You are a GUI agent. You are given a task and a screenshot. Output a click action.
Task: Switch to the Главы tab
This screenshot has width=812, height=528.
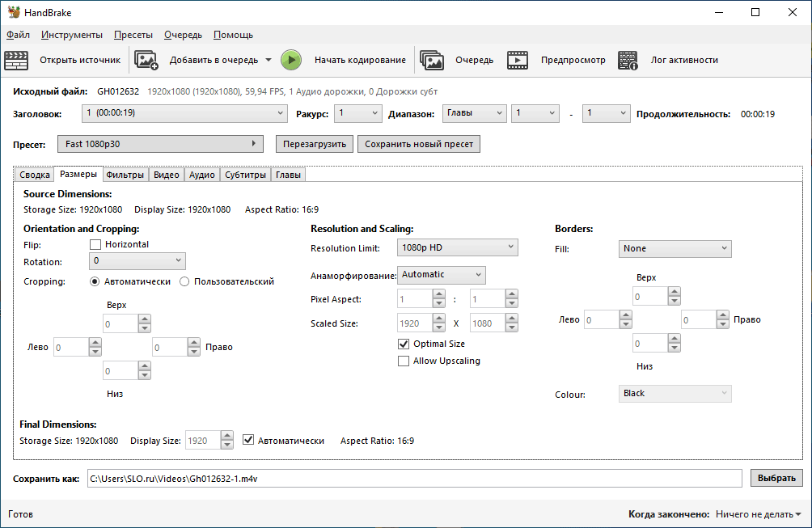click(288, 175)
